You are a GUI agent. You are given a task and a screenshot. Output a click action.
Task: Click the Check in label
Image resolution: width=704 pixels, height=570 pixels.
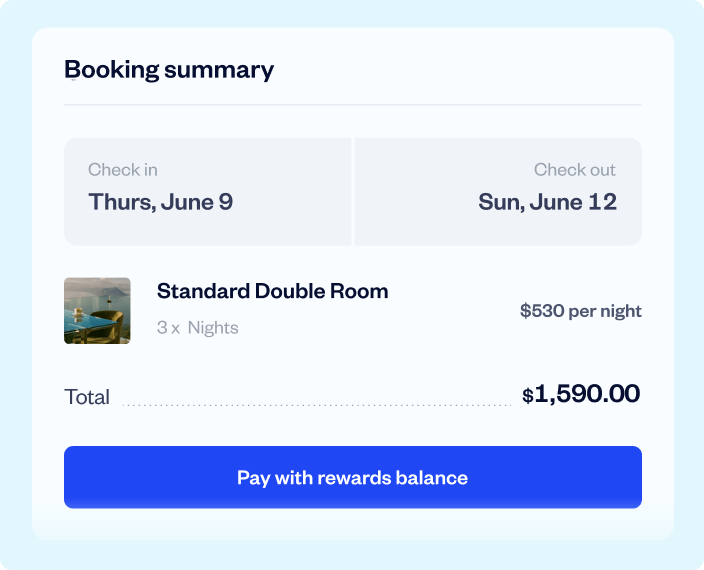tap(122, 170)
